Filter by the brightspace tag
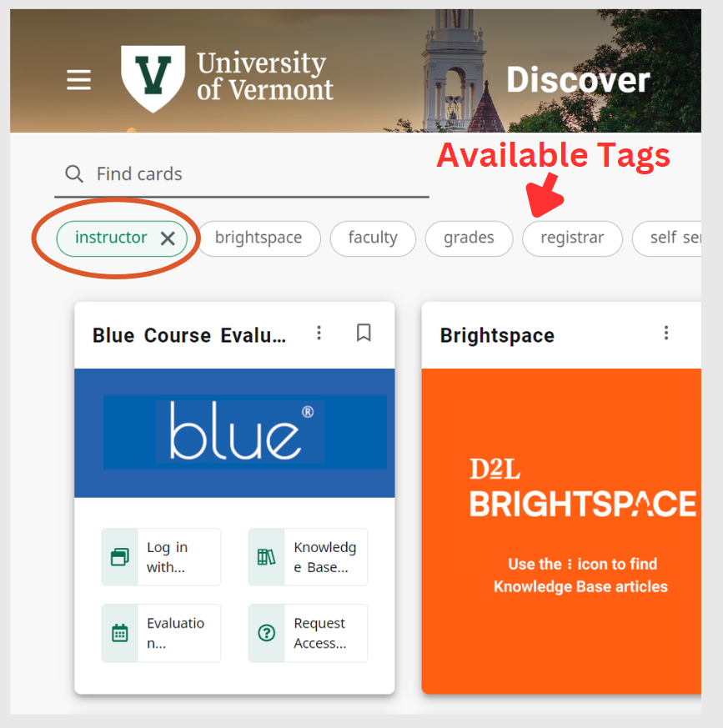The image size is (723, 728). click(x=259, y=238)
